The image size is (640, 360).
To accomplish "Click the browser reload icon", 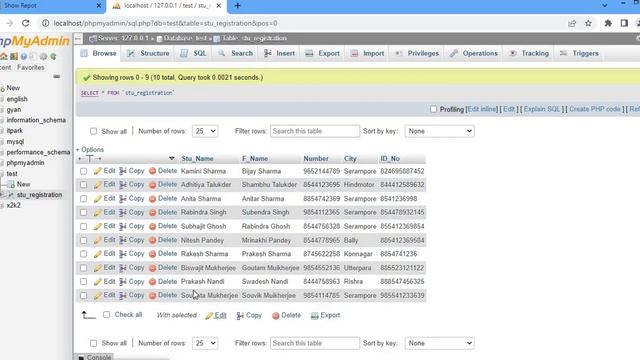I will point(25,23).
